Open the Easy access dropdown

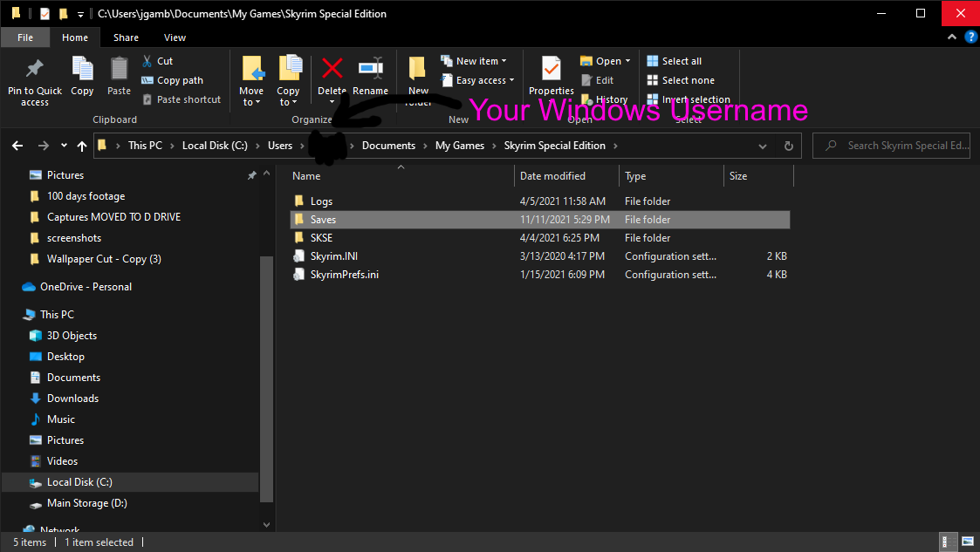point(477,80)
